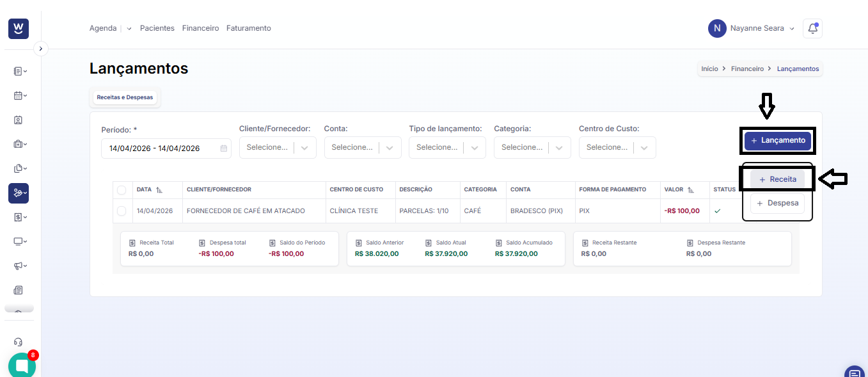Open the notebook records sidebar icon
The height and width of the screenshot is (377, 868).
point(18,71)
